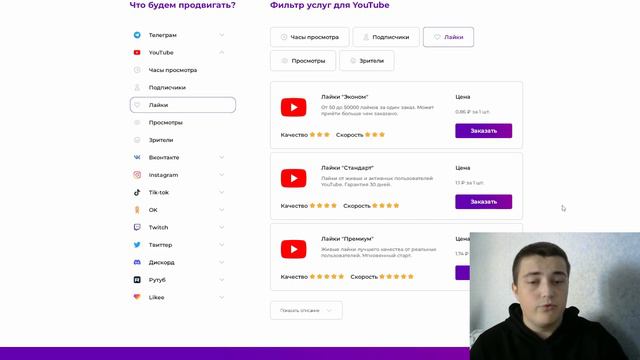This screenshot has height=360, width=640.
Task: Expand the Телеграм chevron
Action: [x=222, y=35]
